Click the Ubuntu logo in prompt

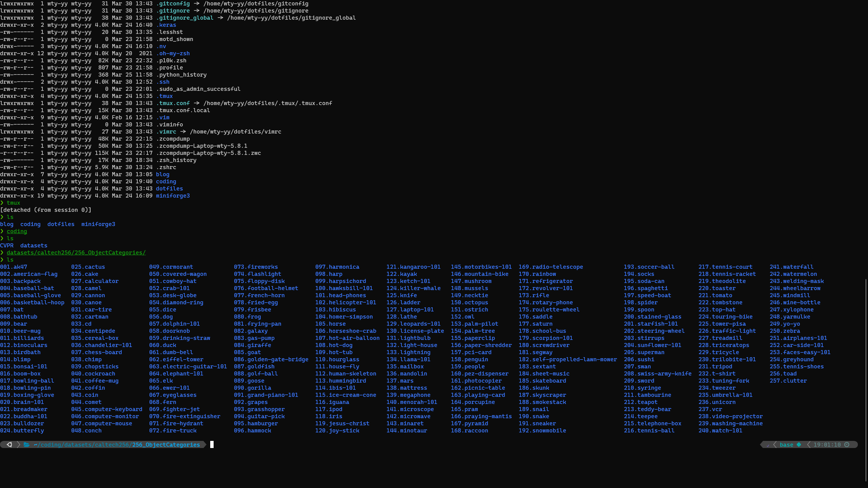click(x=9, y=445)
